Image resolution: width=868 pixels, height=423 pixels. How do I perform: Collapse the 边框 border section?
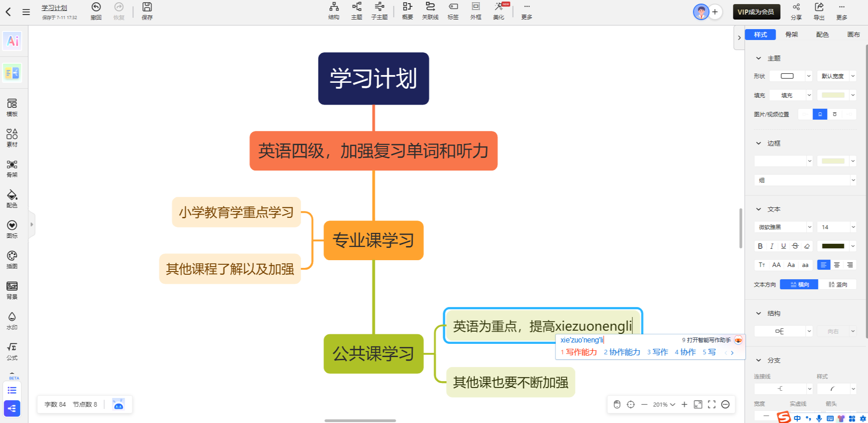coord(758,143)
